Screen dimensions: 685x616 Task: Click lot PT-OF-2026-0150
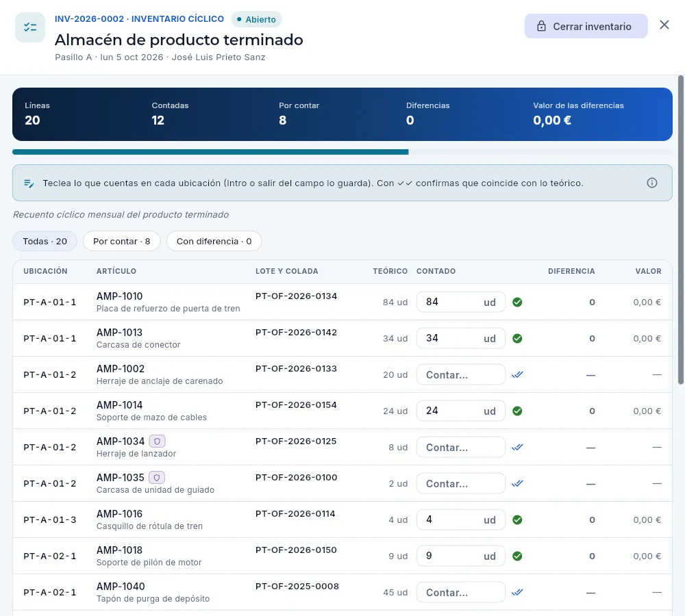(296, 550)
